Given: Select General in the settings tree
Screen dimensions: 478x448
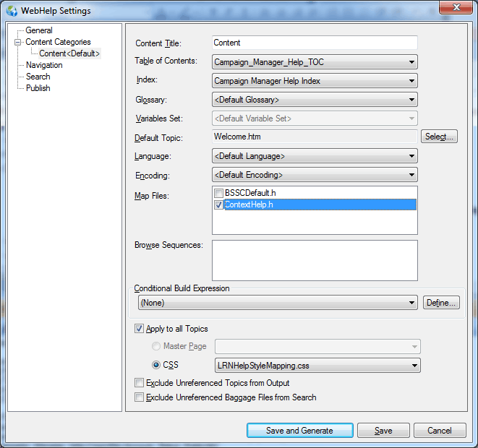Looking at the screenshot, I should pos(39,30).
